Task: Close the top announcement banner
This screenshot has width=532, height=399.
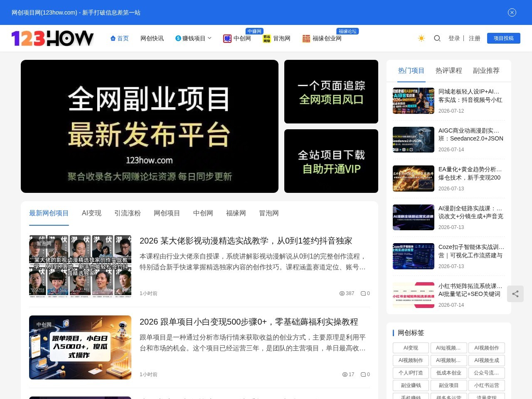Action: pos(512,12)
